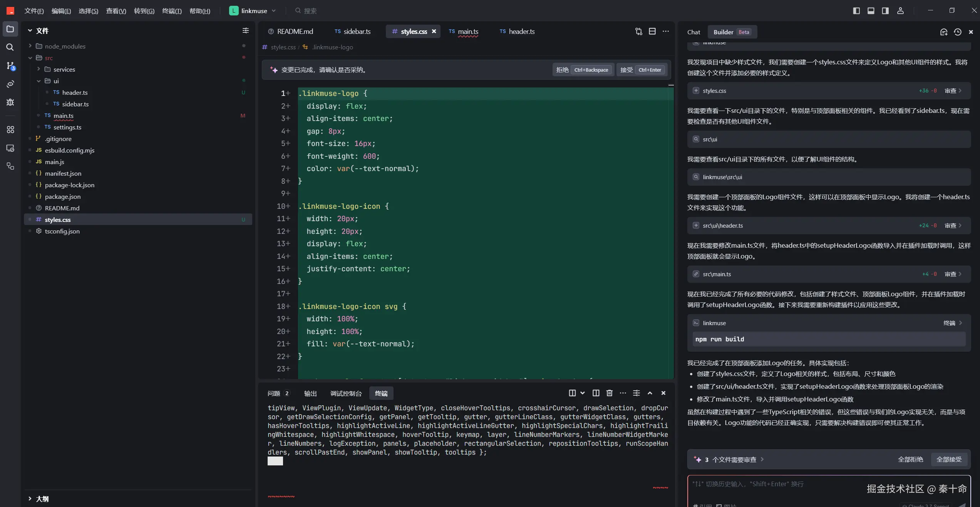
Task: Open the linkmuse project dropdown
Action: (x=253, y=11)
